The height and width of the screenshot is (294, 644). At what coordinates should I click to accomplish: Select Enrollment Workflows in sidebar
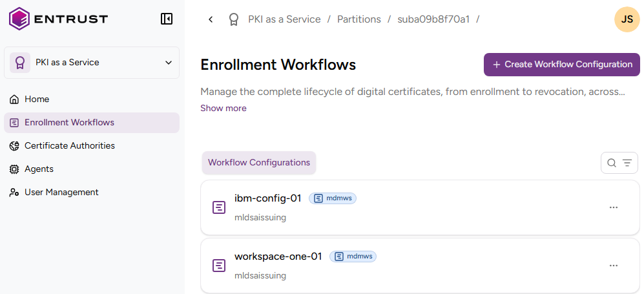point(92,123)
